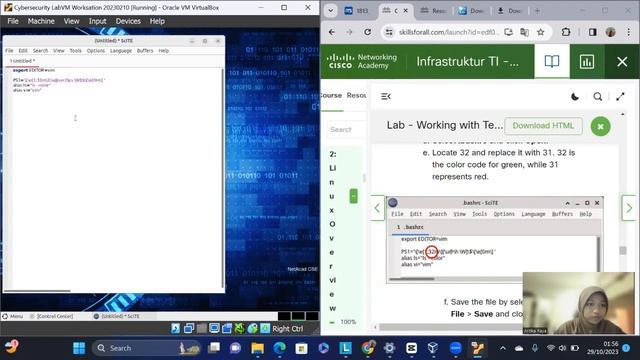This screenshot has height=360, width=640.
Task: View site information icon in address bar
Action: click(x=389, y=32)
